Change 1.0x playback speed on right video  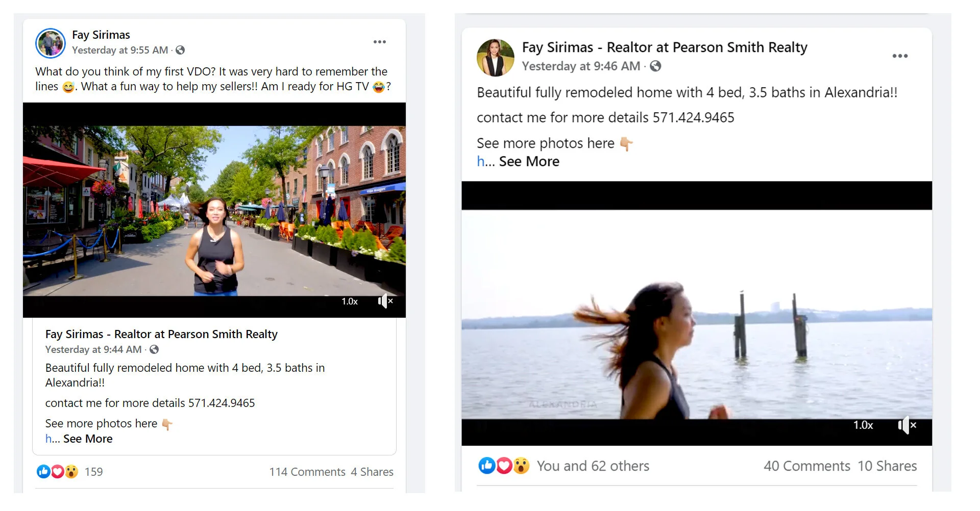(x=863, y=425)
